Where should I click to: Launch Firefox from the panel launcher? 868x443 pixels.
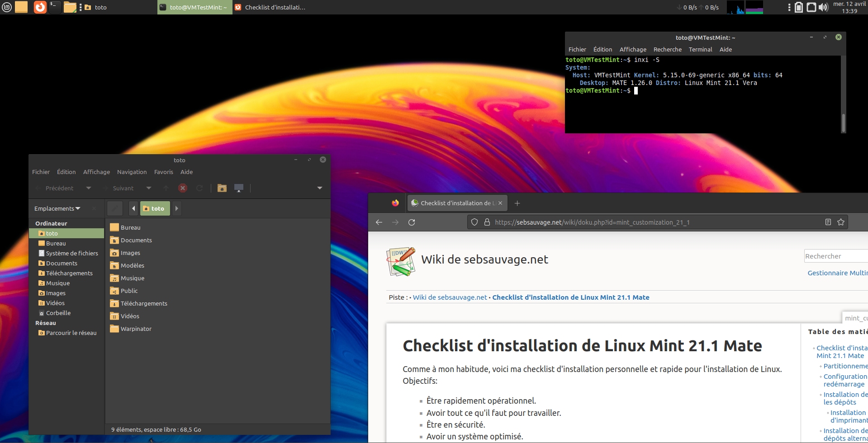coord(40,7)
